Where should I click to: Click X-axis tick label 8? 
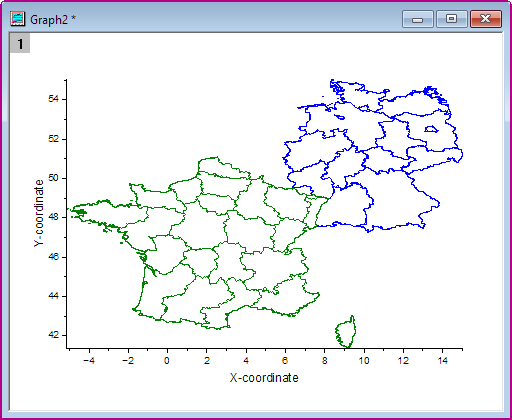[x=325, y=361]
